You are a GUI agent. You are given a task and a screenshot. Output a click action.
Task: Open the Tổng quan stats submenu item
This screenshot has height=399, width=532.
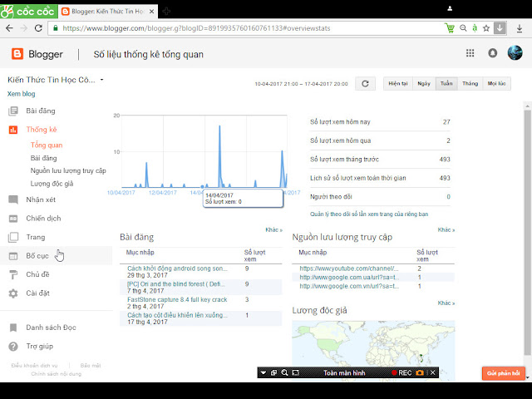tap(47, 145)
